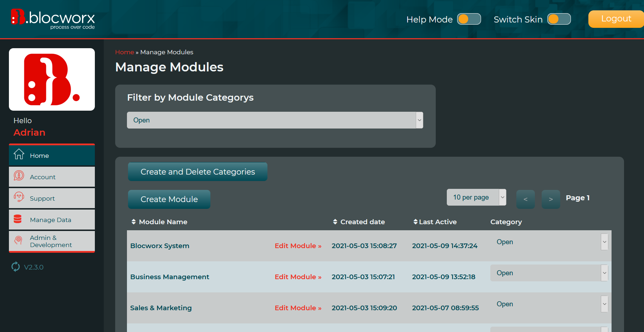
Task: Click the Home breadcrumb link
Action: [124, 52]
